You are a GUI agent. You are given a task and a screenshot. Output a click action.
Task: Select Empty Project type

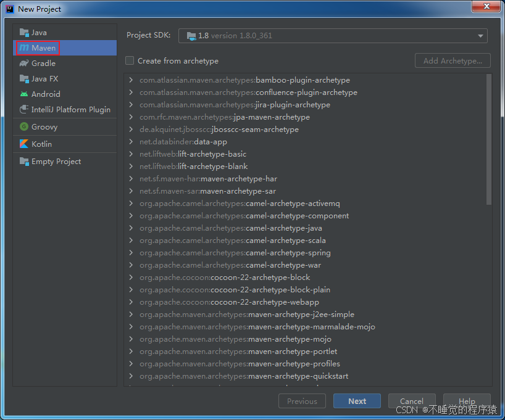click(x=65, y=161)
